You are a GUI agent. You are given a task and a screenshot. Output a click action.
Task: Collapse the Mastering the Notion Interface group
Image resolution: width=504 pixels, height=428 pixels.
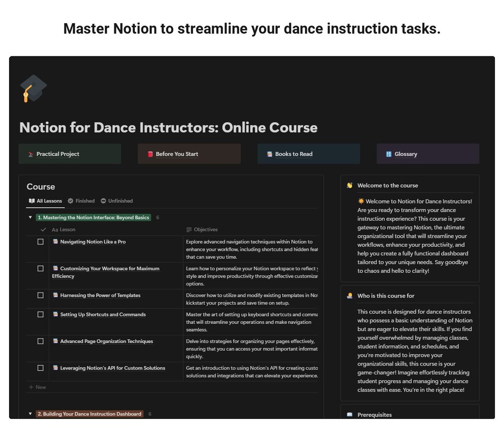point(30,217)
